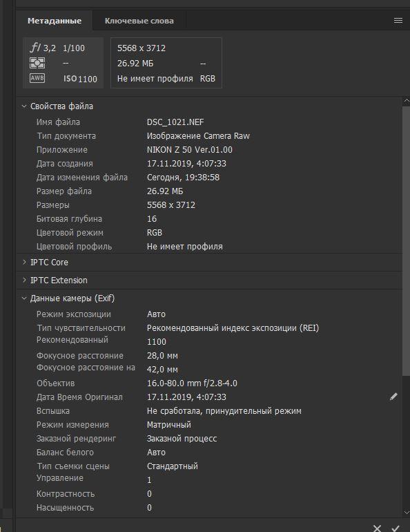
Task: Click the scrollbar down arrow
Action: tap(407, 513)
